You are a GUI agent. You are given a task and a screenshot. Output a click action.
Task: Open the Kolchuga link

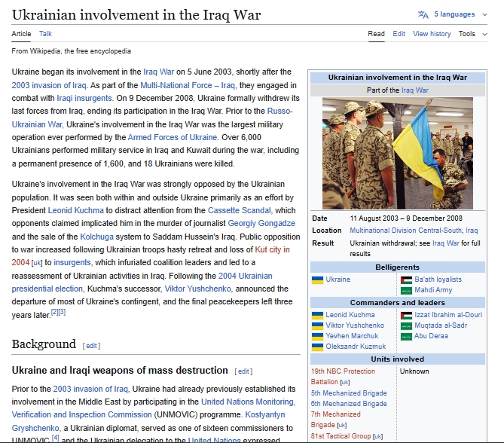(x=96, y=237)
